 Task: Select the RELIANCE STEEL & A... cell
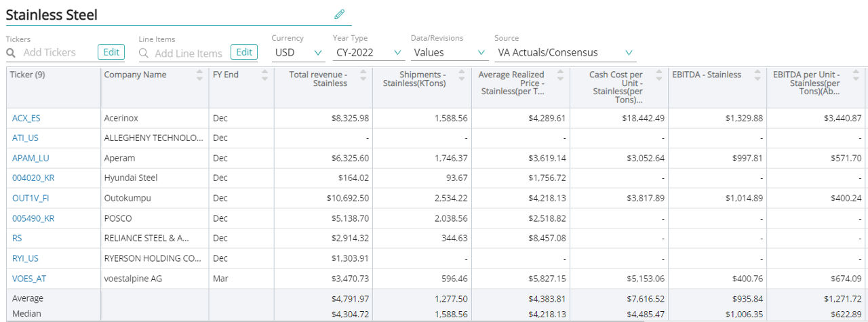coord(155,238)
